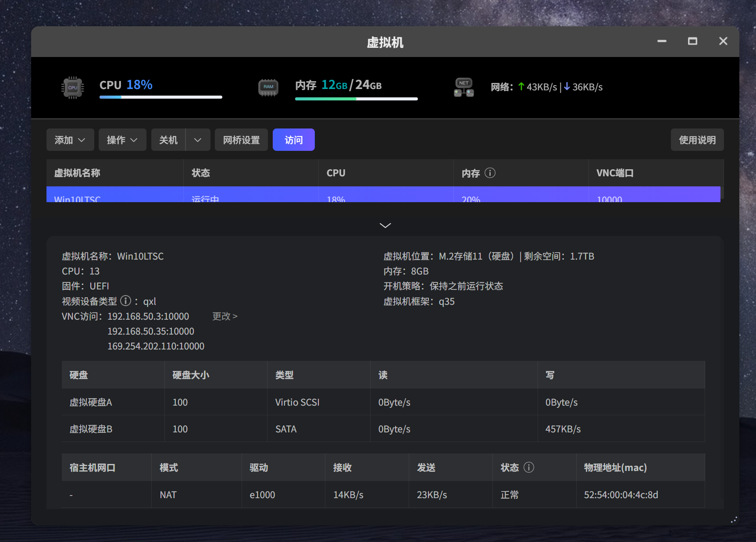Click the NET network icon

[x=464, y=87]
